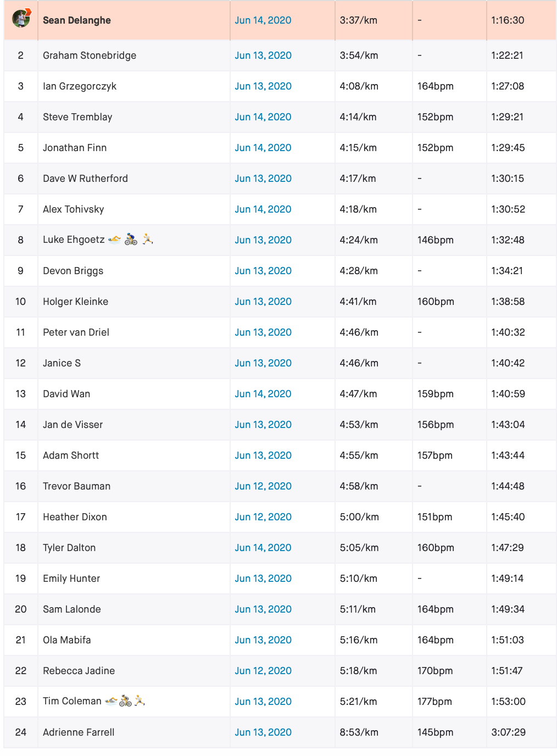Image resolution: width=557 pixels, height=756 pixels.
Task: Open Graham Stonebridge's Jun 13, 2020 activity
Action: click(263, 55)
